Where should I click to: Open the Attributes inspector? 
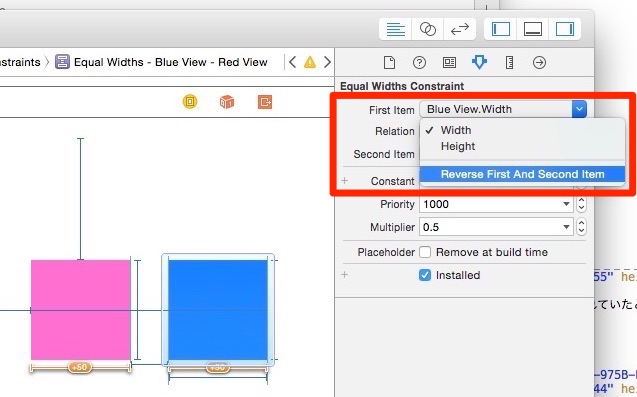click(479, 62)
